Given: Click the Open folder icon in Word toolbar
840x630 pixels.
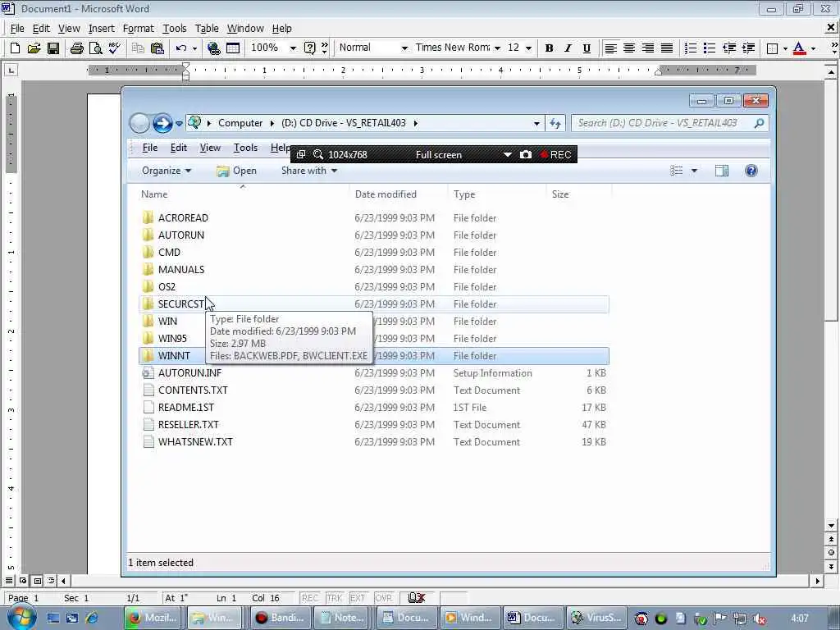Looking at the screenshot, I should [x=34, y=48].
